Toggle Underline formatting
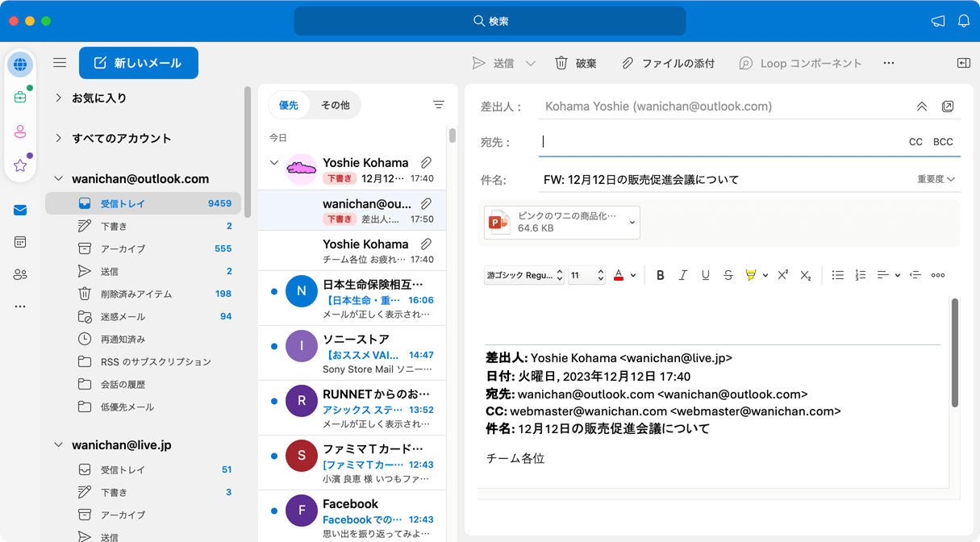Screen dimensions: 980x542 (706, 276)
